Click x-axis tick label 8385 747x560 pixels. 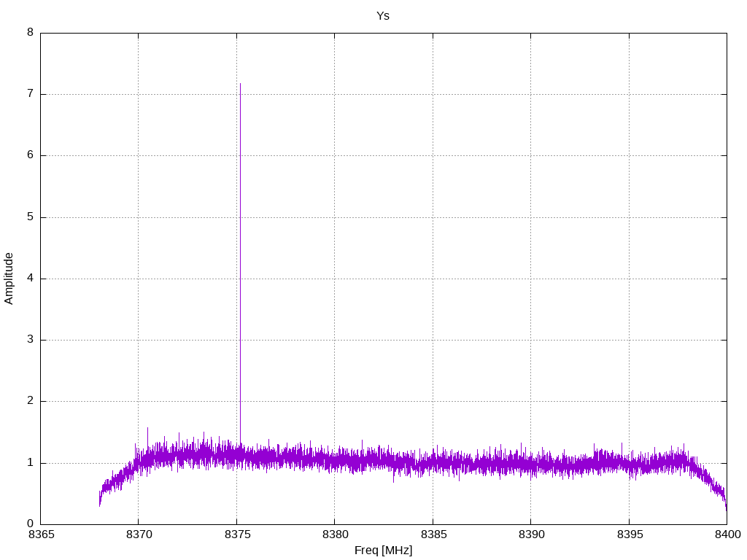pyautogui.click(x=433, y=534)
